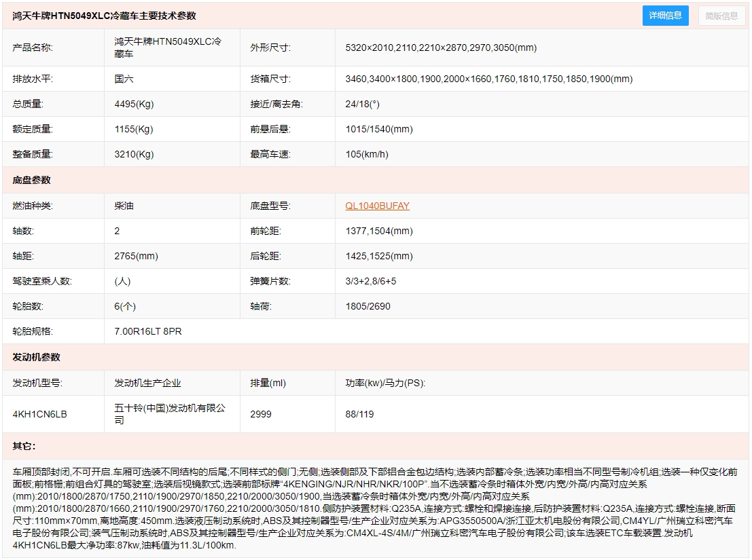Click the 整备质量 label
This screenshot has height=560, width=752.
33,154
